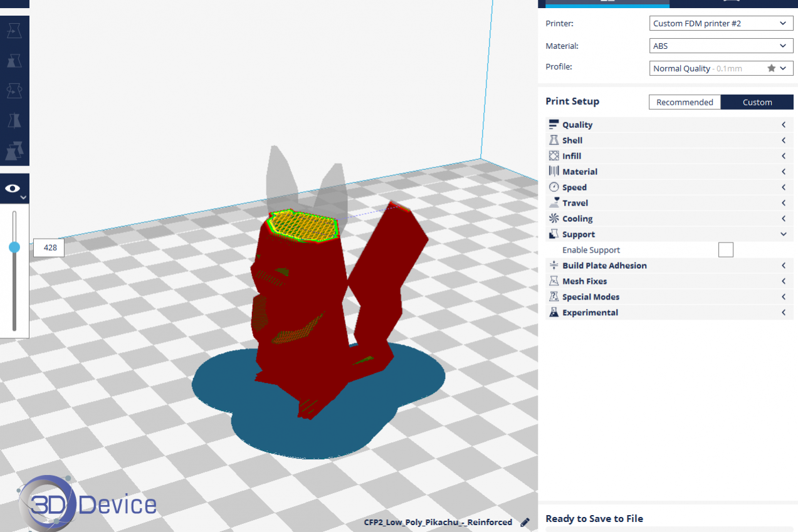Tick the Enable Support checkbox

point(725,250)
